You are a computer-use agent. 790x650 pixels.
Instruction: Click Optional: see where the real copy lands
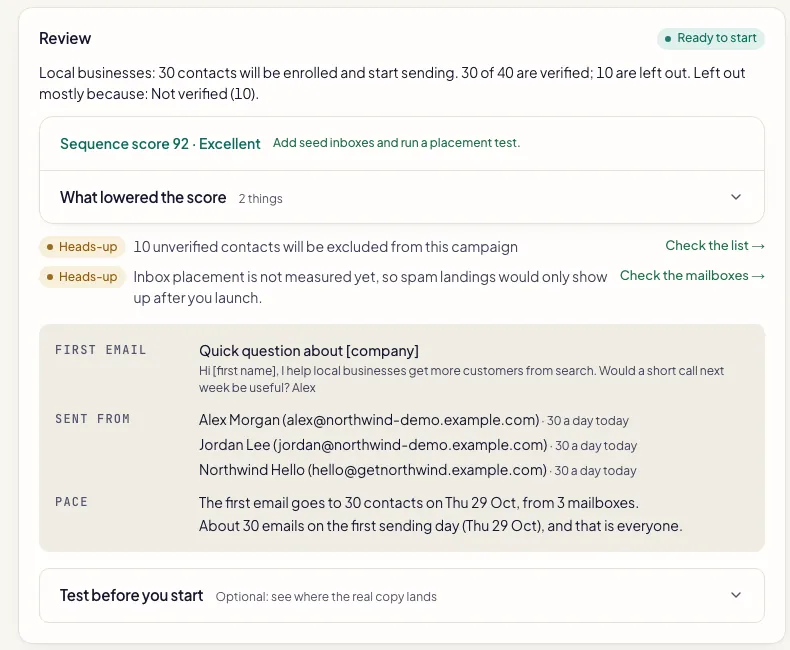point(326,597)
